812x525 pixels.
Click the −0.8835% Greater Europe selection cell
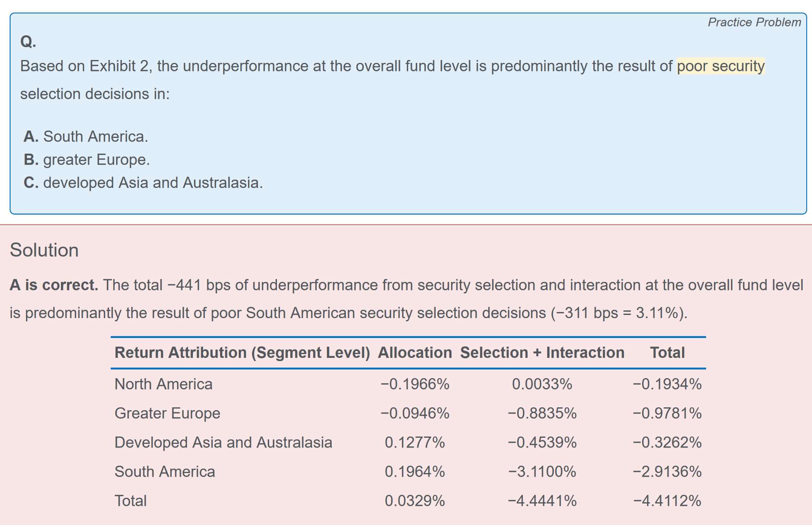542,413
